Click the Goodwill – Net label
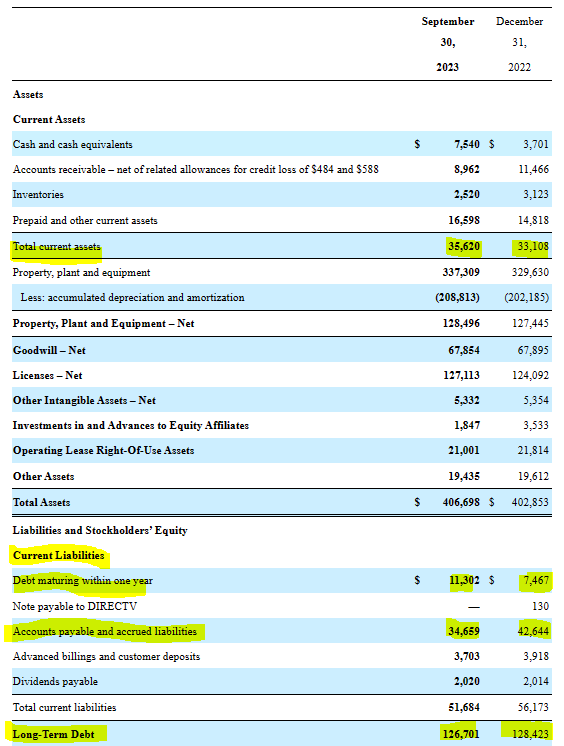 tap(49, 351)
